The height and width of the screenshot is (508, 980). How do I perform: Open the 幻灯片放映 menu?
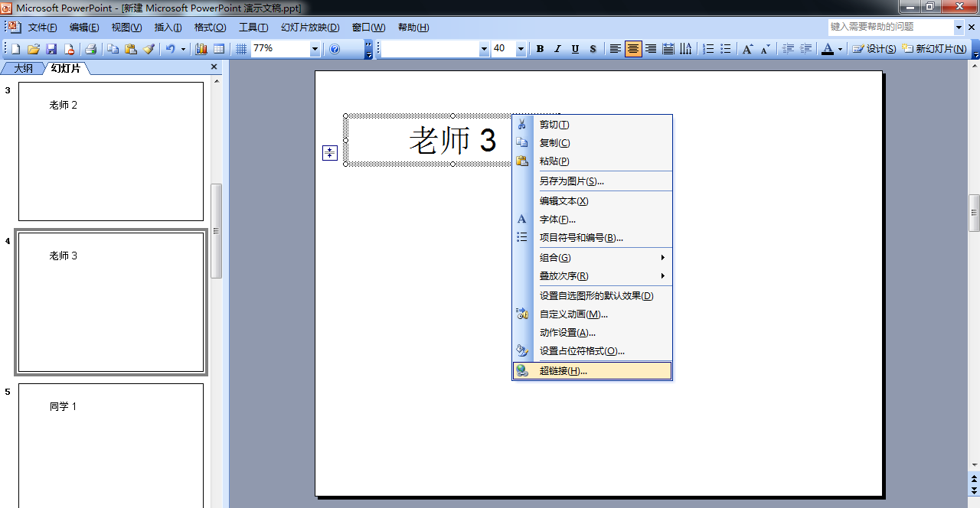pos(310,28)
